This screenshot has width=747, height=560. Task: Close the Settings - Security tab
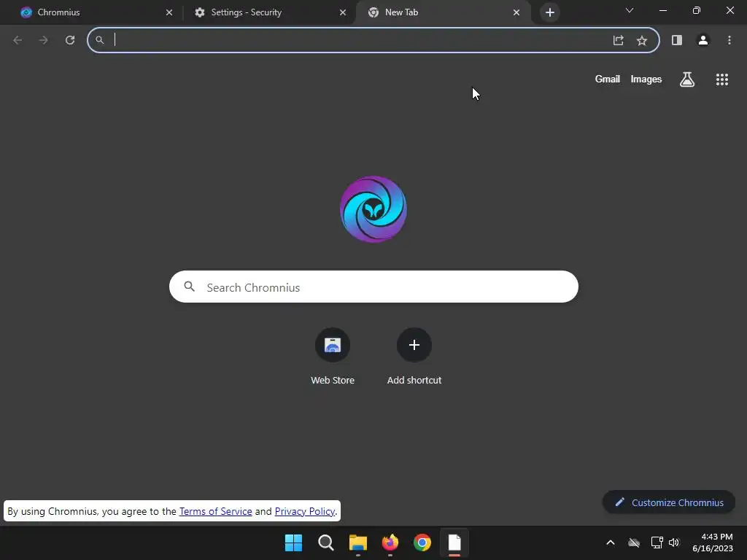pyautogui.click(x=343, y=12)
